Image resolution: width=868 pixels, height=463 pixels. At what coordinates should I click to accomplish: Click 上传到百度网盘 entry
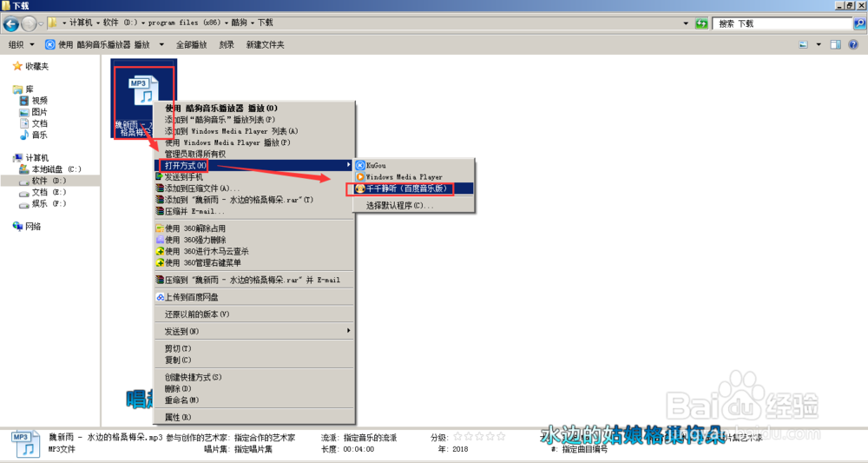(x=254, y=297)
